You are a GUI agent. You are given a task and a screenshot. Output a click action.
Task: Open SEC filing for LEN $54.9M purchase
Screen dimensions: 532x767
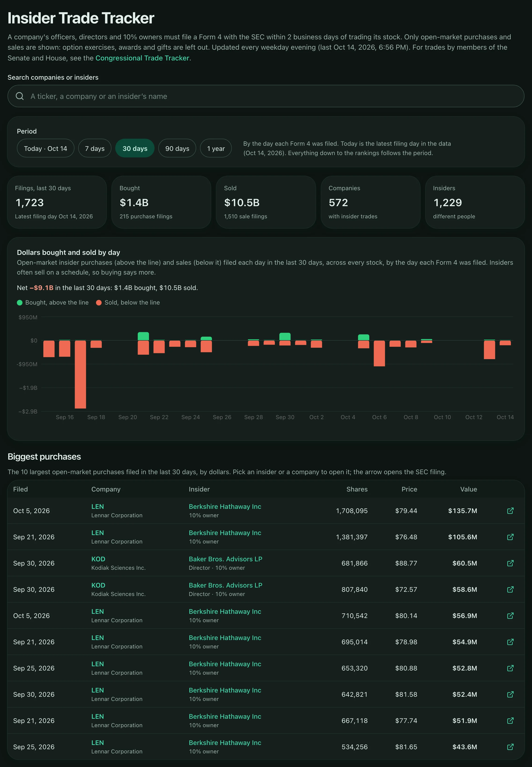point(510,642)
